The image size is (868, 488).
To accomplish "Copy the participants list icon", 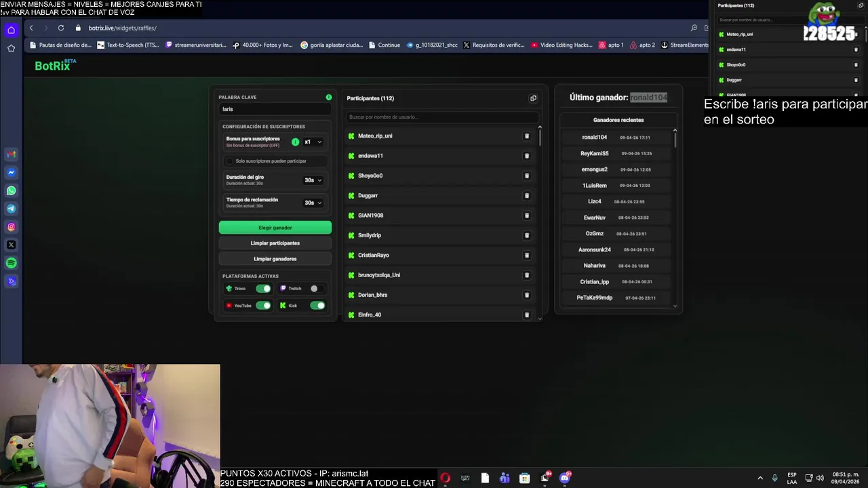I will point(533,98).
